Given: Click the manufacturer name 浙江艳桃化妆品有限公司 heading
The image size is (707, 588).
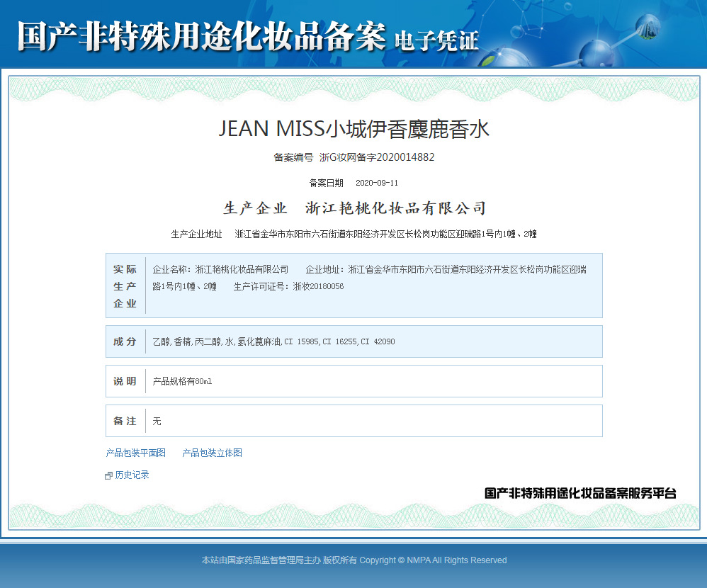Looking at the screenshot, I should click(395, 208).
